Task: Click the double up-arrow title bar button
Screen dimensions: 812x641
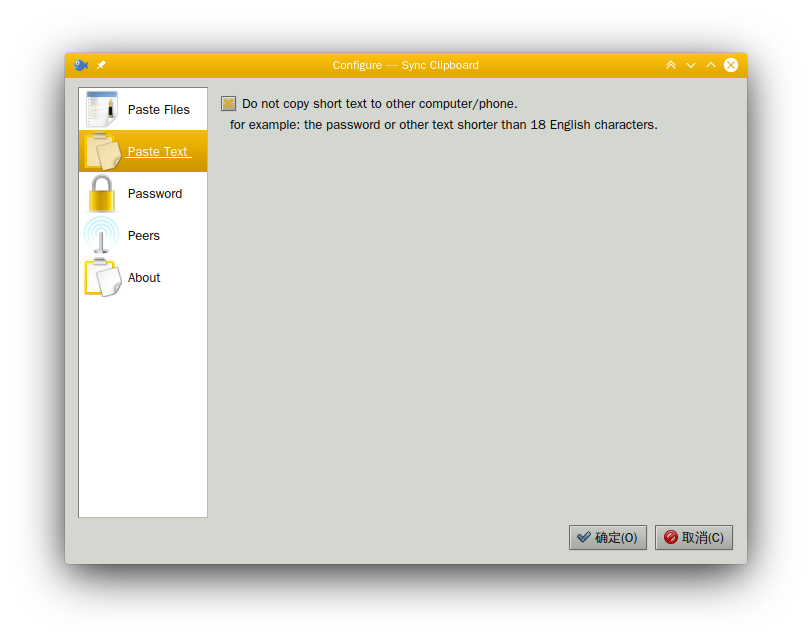Action: coord(671,65)
